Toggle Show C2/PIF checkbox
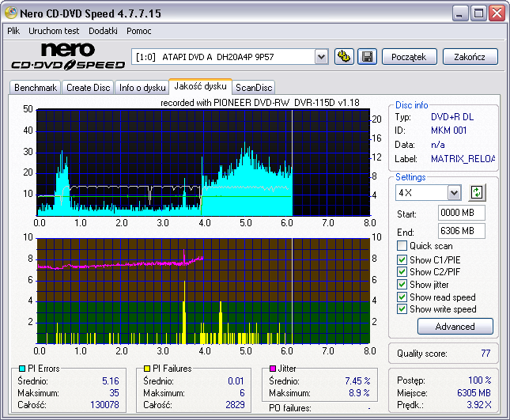The width and height of the screenshot is (510, 420). click(x=402, y=271)
